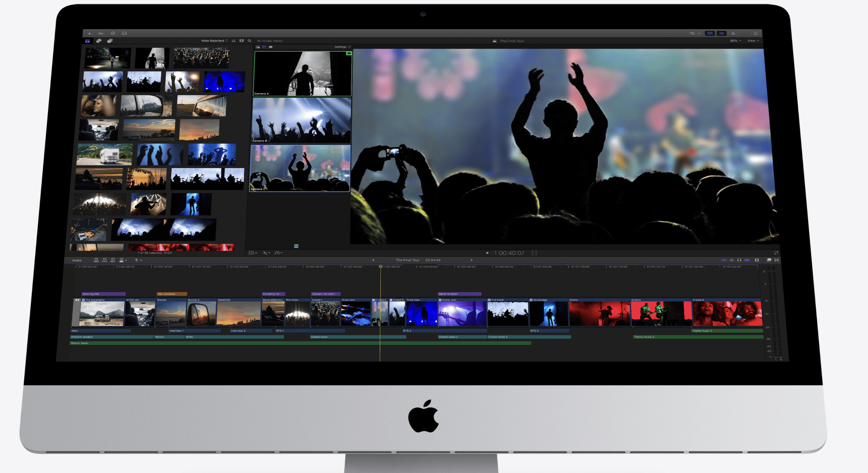Click the timeline Index button
868x473 pixels.
[77, 260]
